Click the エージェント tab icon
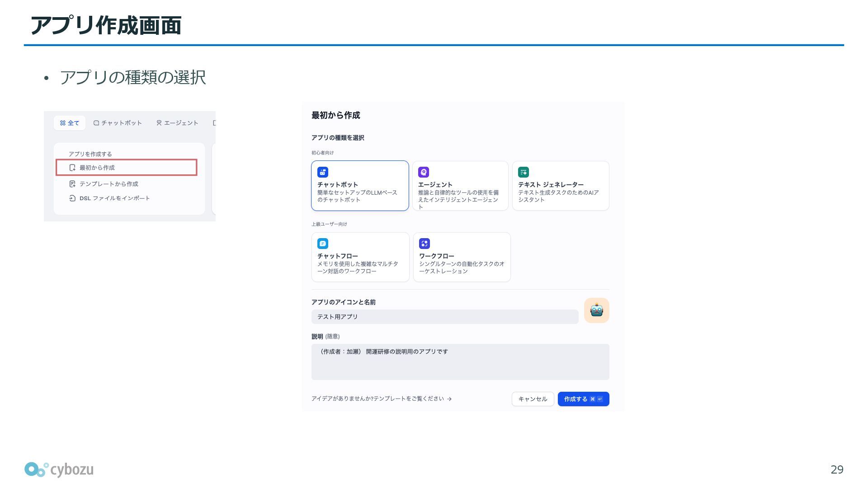This screenshot has height=488, width=868. point(159,123)
